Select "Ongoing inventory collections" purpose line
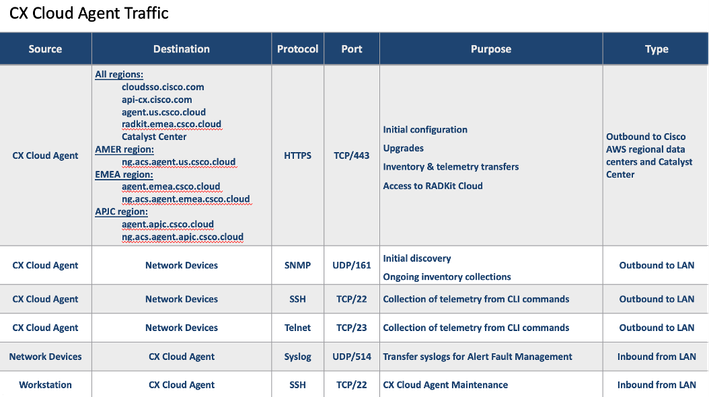709x397 pixels. [447, 277]
